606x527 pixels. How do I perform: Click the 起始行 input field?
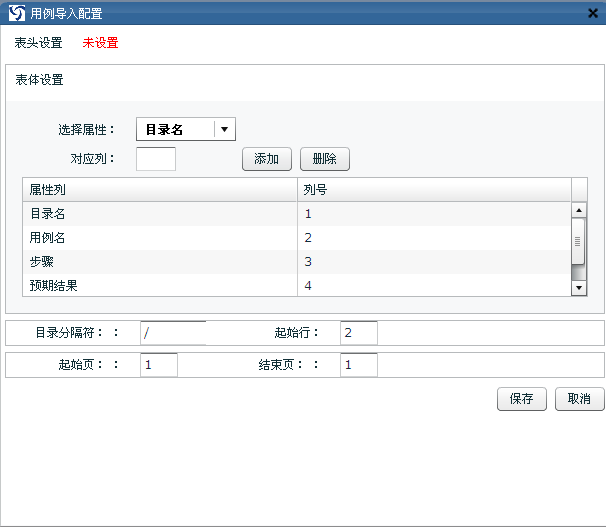coord(359,333)
